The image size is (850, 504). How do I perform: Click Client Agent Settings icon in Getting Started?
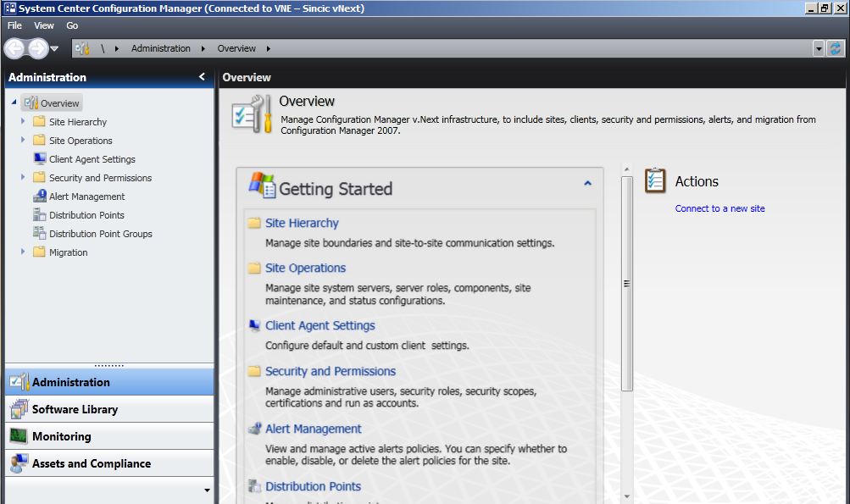[x=254, y=325]
